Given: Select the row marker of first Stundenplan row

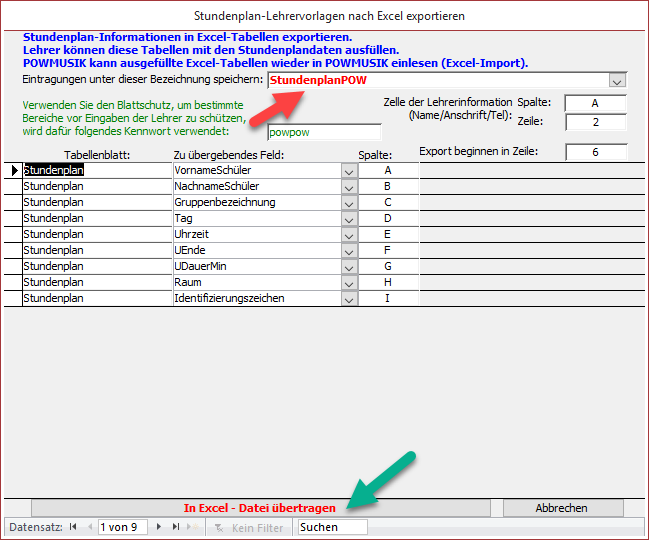Looking at the screenshot, I should 13,171.
